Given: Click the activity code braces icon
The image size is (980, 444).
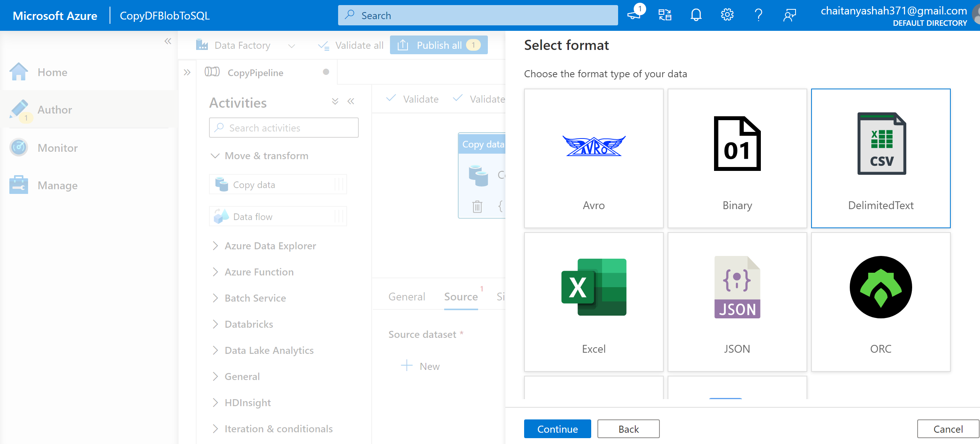Looking at the screenshot, I should tap(501, 206).
